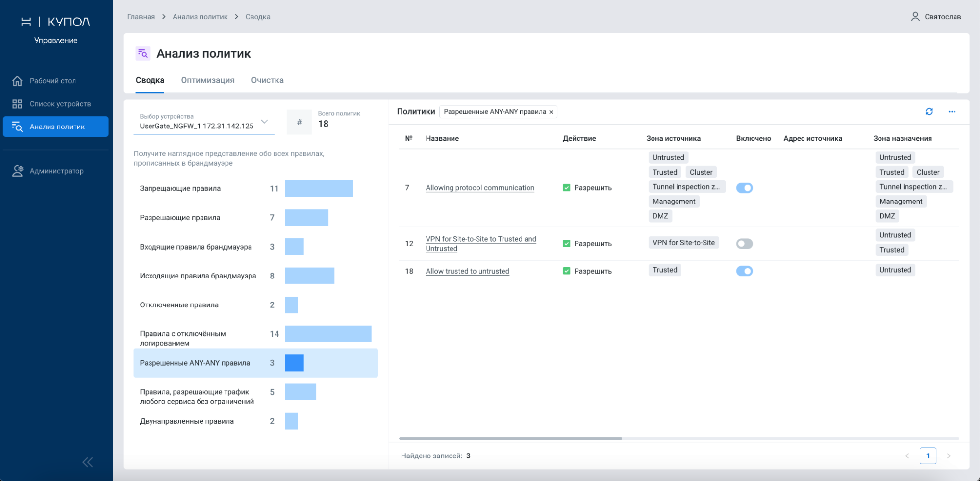Collapse the sidebar with double-chevron icon
This screenshot has height=481, width=980.
click(x=88, y=462)
